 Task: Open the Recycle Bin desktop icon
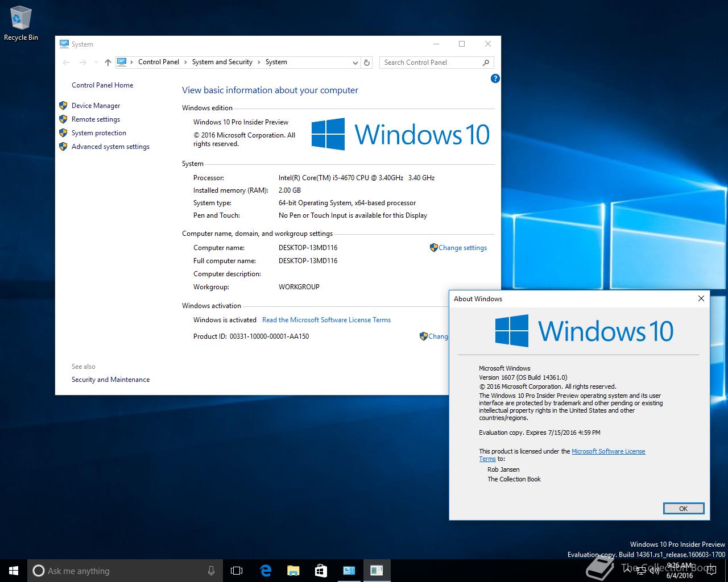pyautogui.click(x=20, y=23)
